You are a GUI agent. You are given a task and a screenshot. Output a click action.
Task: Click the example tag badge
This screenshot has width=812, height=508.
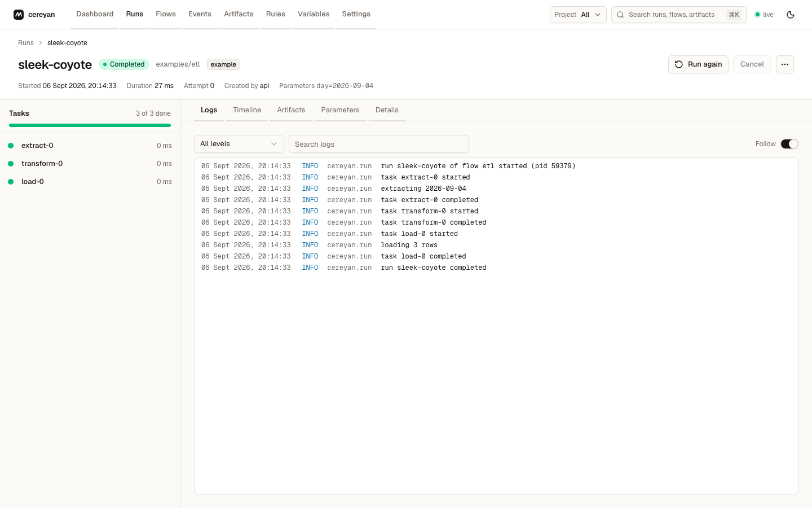coord(223,64)
